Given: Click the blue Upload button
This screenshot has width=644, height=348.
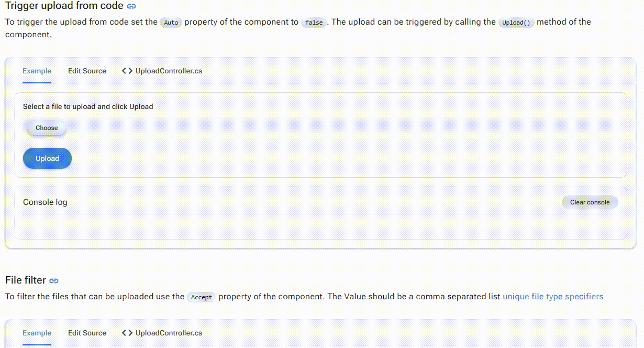Looking at the screenshot, I should point(47,158).
